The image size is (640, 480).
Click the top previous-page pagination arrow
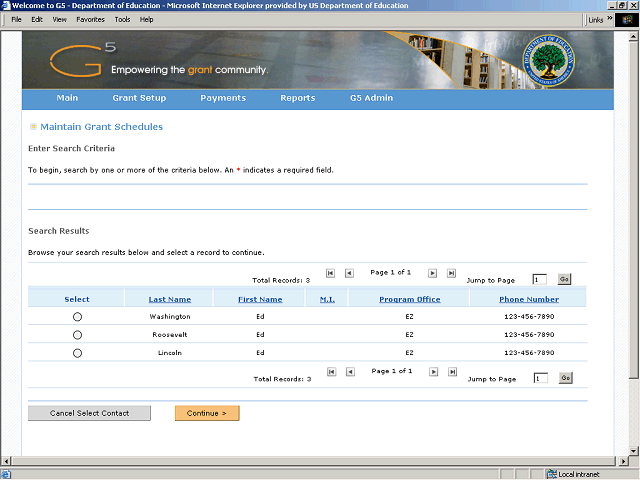(349, 273)
